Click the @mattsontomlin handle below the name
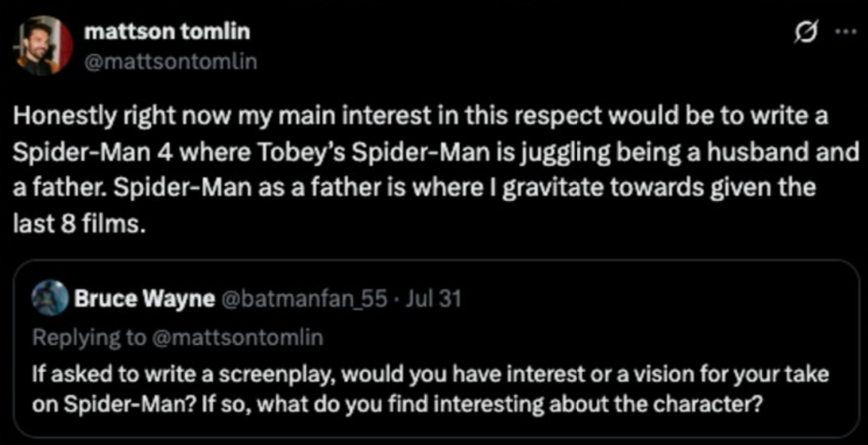 click(171, 60)
